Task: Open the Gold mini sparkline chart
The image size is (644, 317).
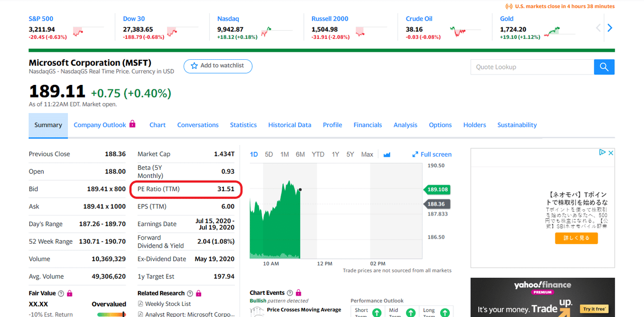Action: tap(560, 31)
